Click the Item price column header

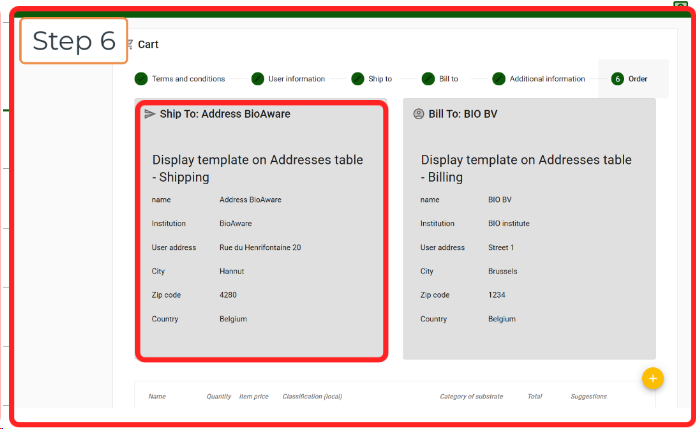tap(253, 397)
